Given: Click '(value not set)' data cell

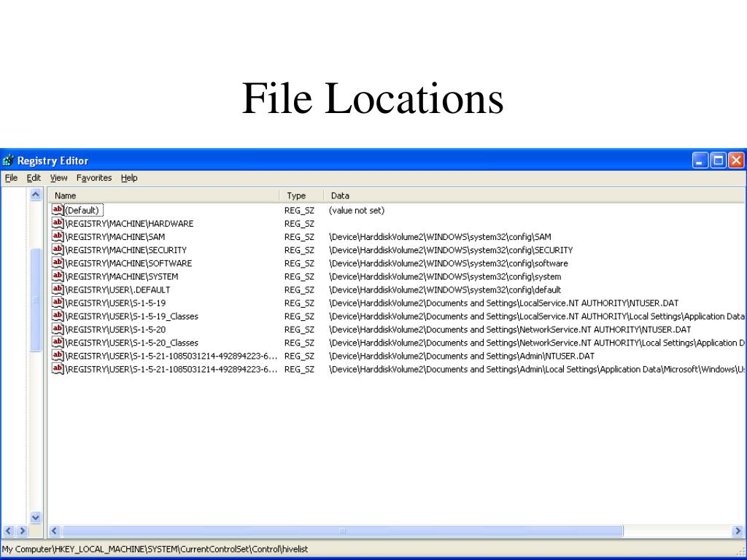Looking at the screenshot, I should coord(356,210).
